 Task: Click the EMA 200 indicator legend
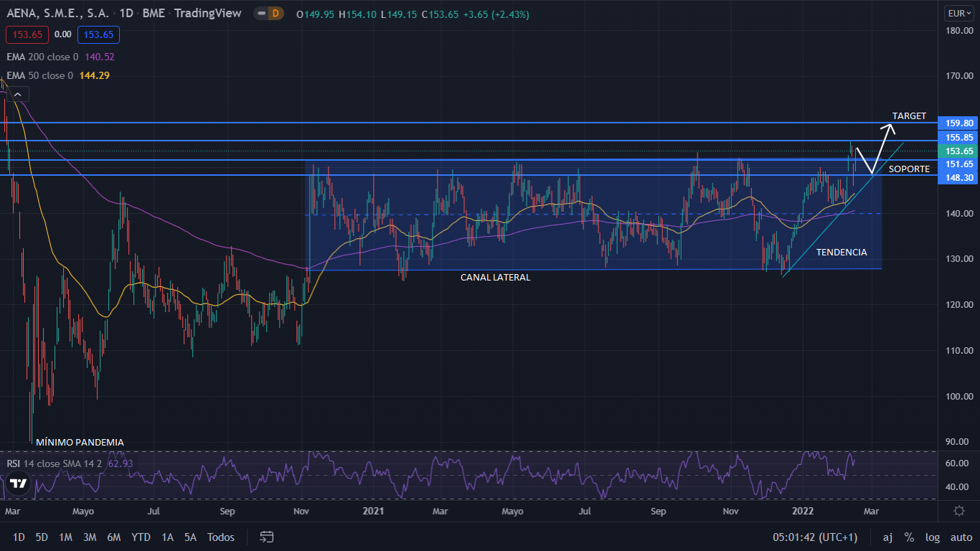click(x=43, y=57)
